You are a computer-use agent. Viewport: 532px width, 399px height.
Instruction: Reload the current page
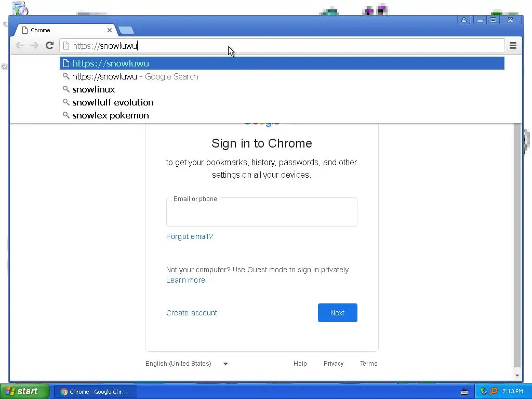point(49,46)
